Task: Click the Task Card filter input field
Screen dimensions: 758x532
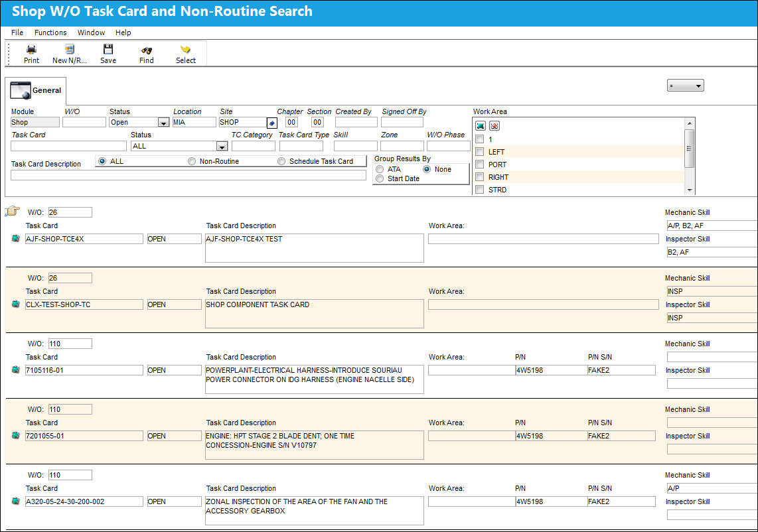Action: coord(68,146)
